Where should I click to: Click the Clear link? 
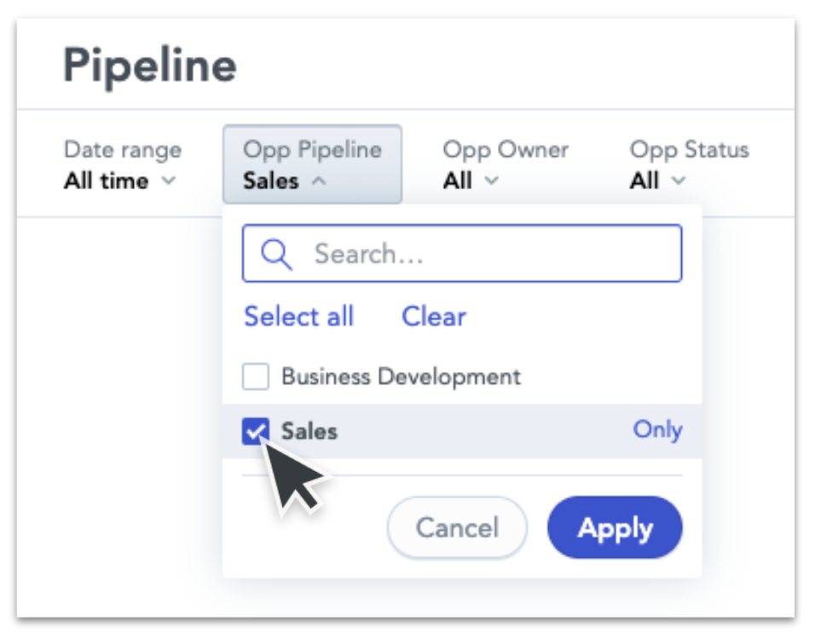click(434, 316)
